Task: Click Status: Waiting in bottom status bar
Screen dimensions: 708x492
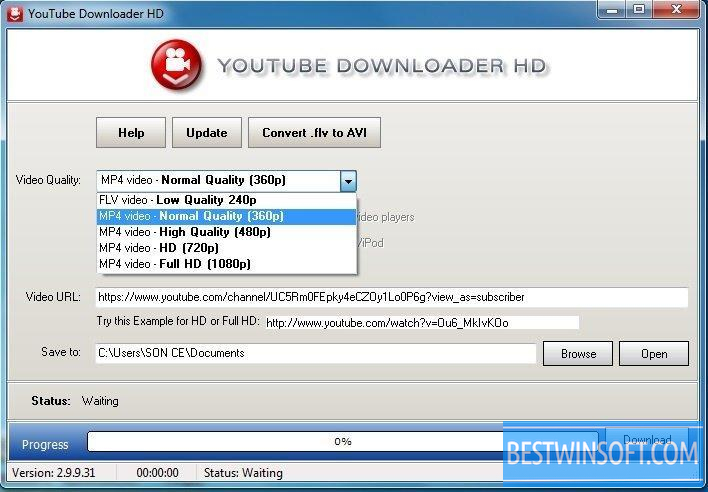Action: (243, 473)
